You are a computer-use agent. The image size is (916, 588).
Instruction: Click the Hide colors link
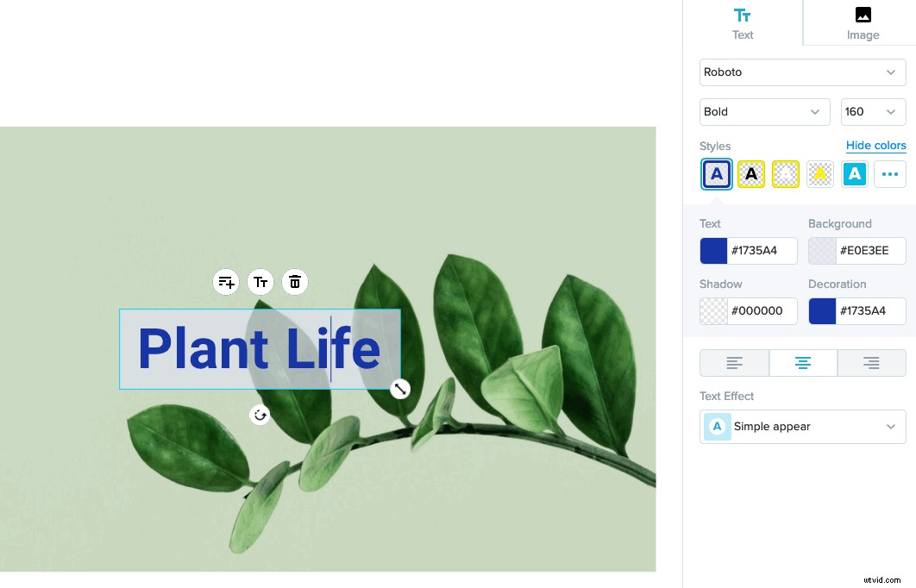pos(875,146)
